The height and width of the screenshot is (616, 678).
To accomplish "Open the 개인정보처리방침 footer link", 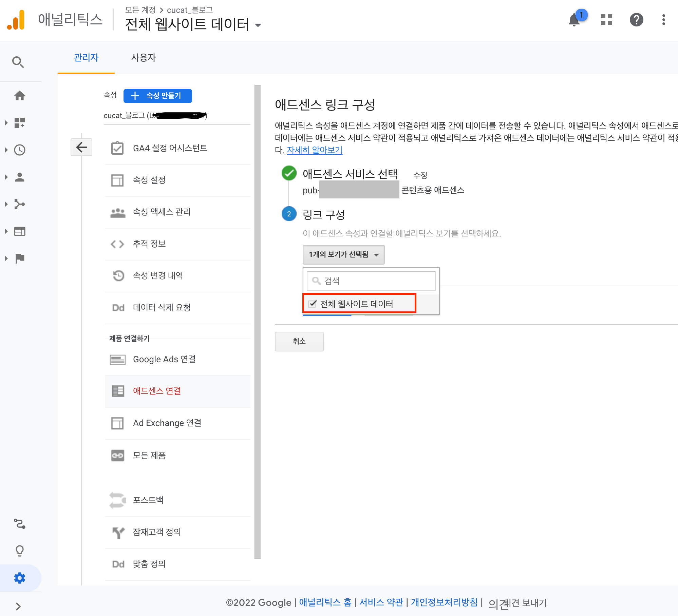I will (444, 602).
